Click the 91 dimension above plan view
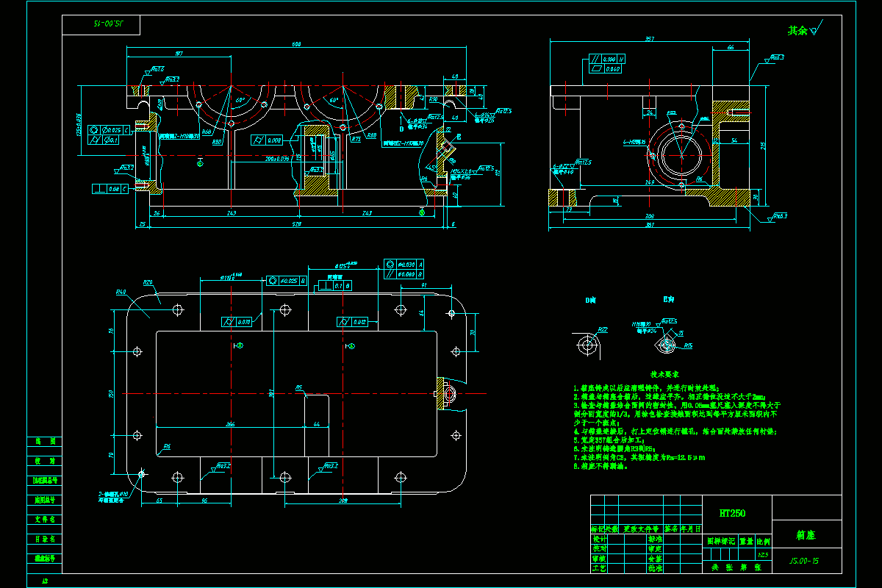The image size is (882, 588). pyautogui.click(x=425, y=286)
